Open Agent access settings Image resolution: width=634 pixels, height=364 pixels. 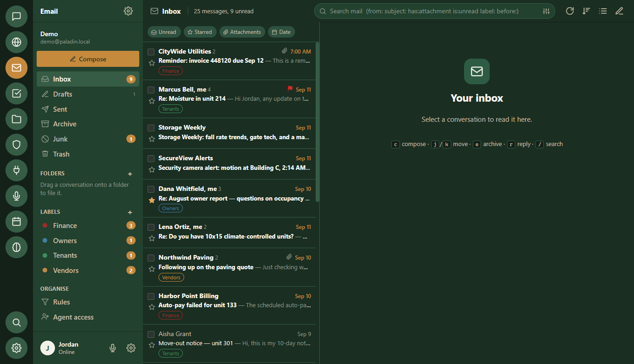tap(88, 317)
